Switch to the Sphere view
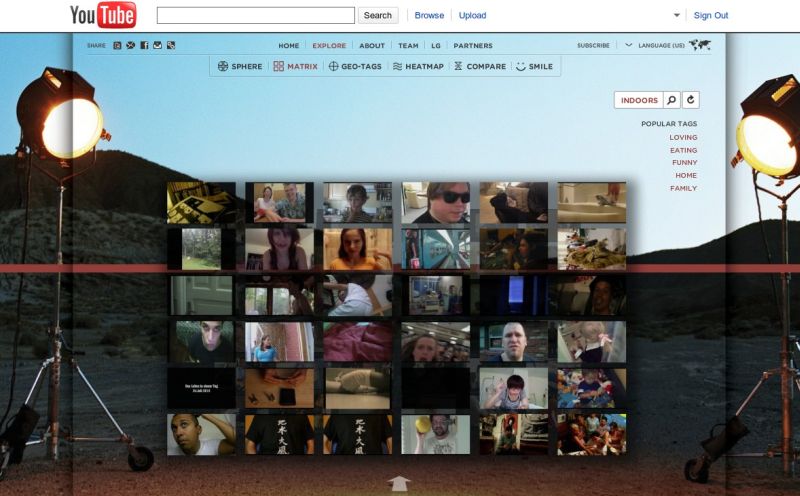Image resolution: width=800 pixels, height=496 pixels. 240,67
